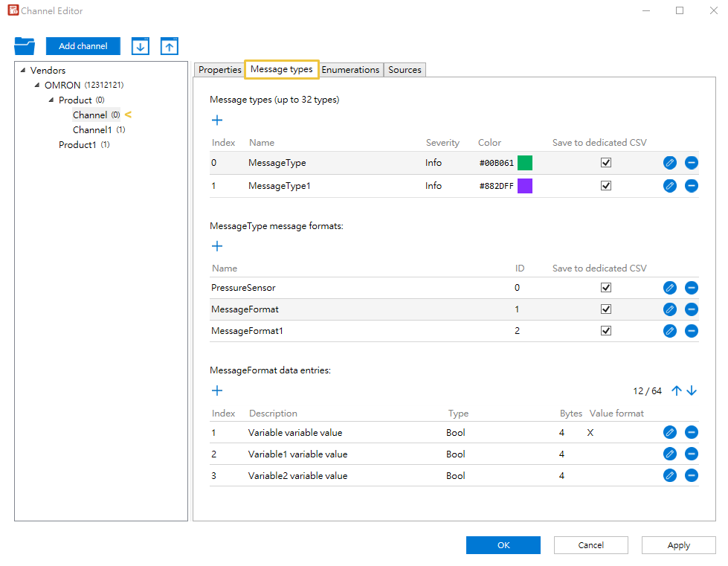The height and width of the screenshot is (566, 728).
Task: Click the import down-arrow icon
Action: [141, 46]
